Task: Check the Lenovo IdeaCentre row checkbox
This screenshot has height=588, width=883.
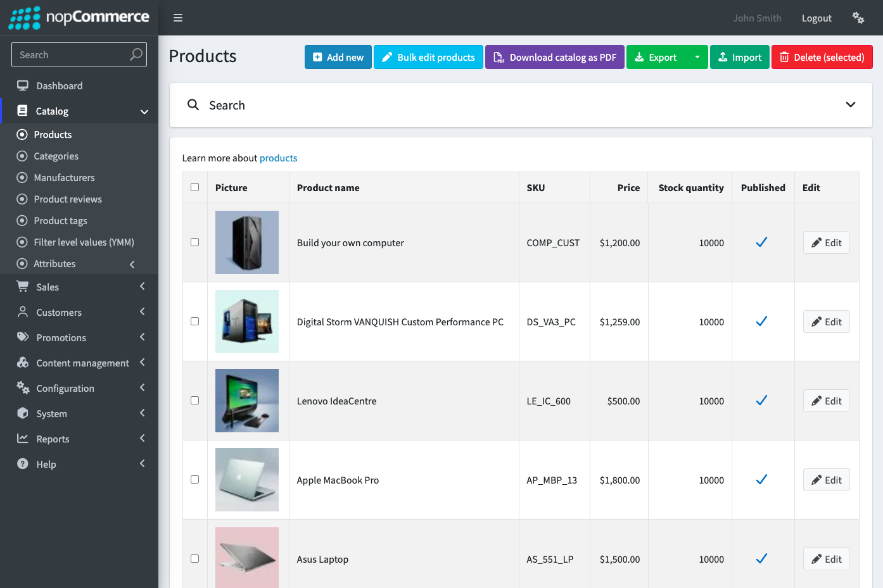Action: click(194, 401)
